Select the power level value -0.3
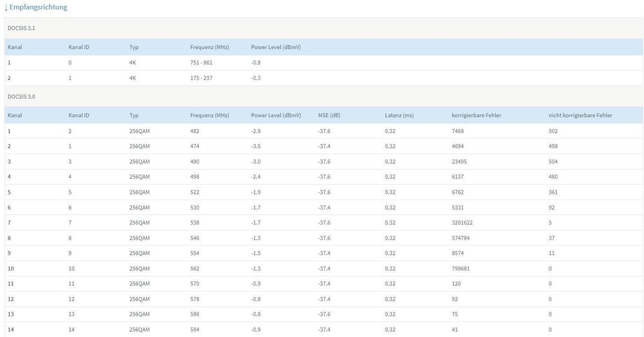This screenshot has width=644, height=337. [256, 78]
